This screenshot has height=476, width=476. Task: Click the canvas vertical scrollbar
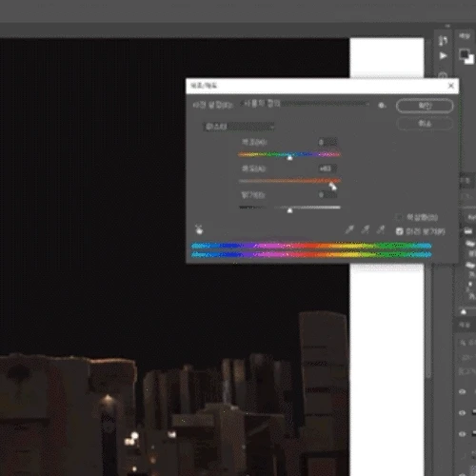tap(428, 321)
